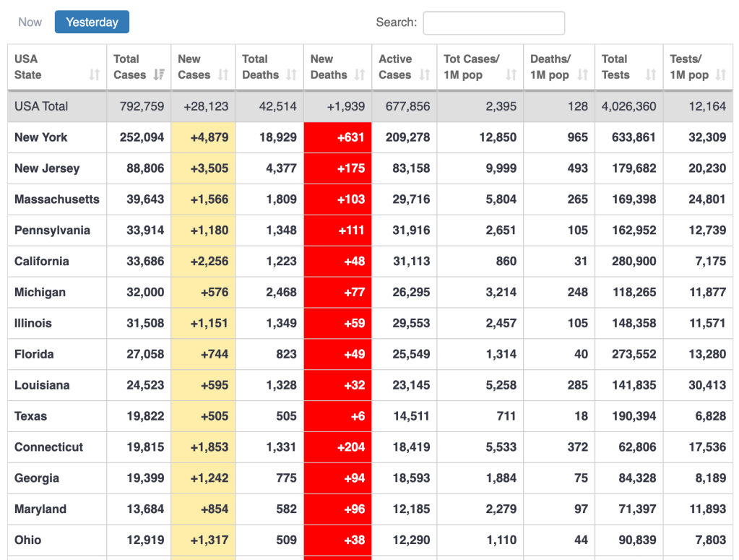Viewport: 739px width, 560px height.
Task: Click Active Cases sort arrows icon
Action: pos(424,75)
